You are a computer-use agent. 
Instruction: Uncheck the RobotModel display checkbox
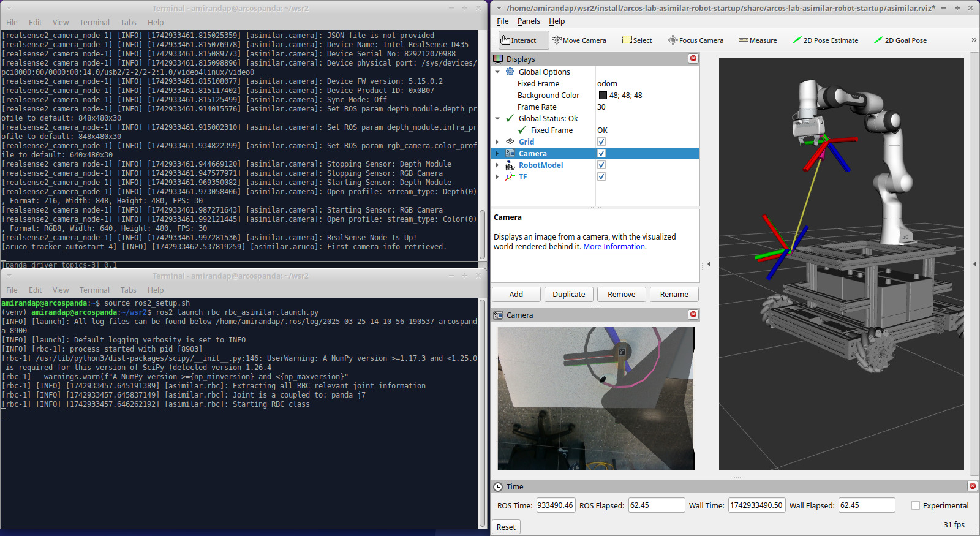pyautogui.click(x=601, y=165)
